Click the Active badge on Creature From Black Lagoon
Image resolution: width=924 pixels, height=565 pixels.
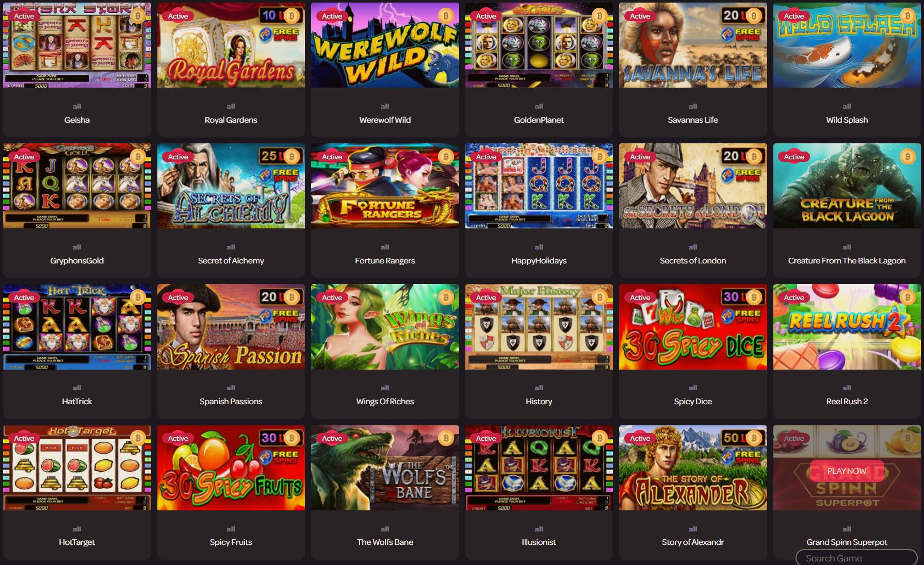(794, 157)
